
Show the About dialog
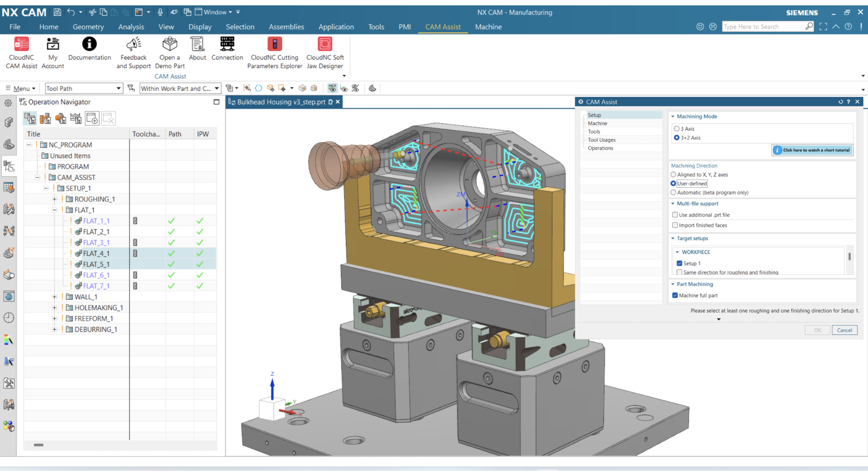(x=197, y=48)
